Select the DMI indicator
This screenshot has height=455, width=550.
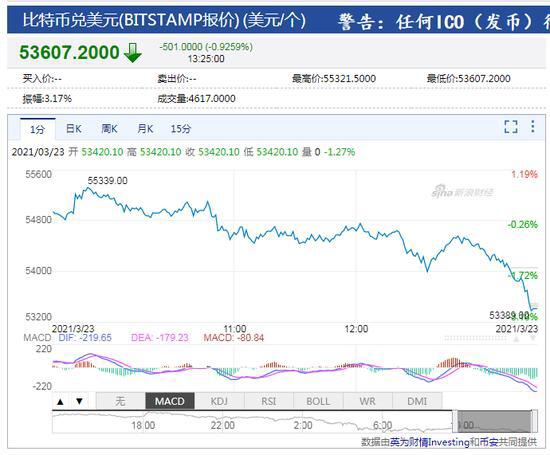[x=417, y=401]
